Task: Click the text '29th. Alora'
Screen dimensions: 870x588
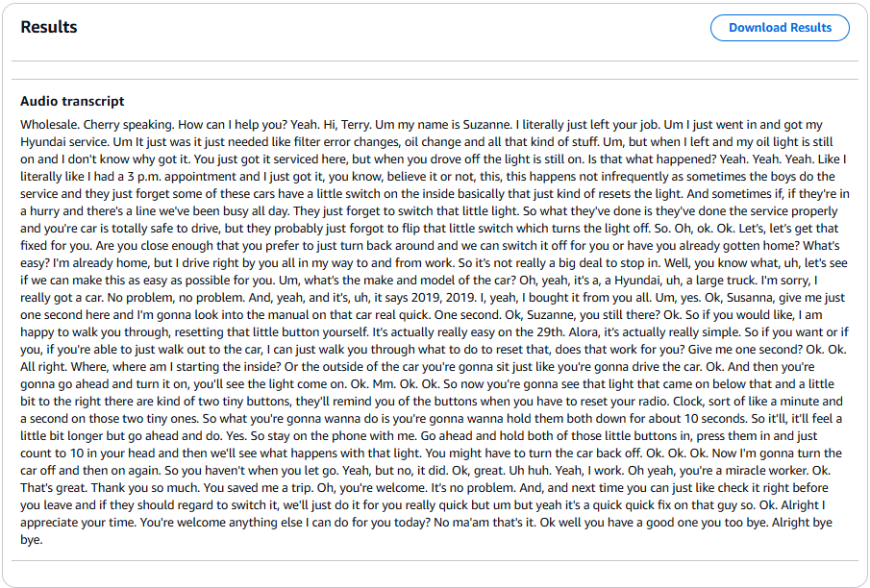Action: [567, 331]
